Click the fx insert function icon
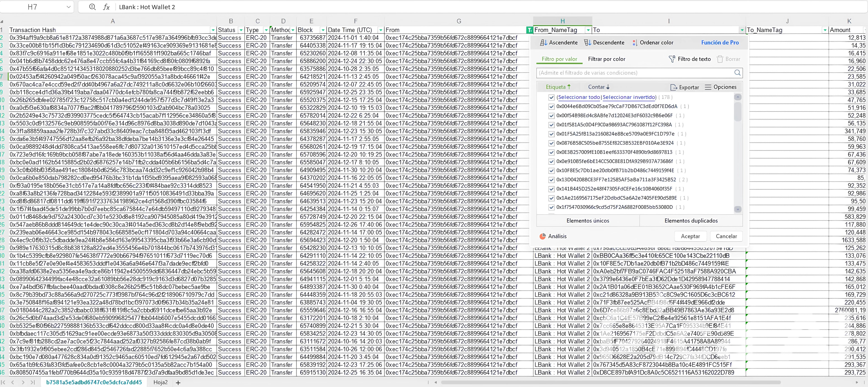The image size is (868, 387). (x=106, y=7)
